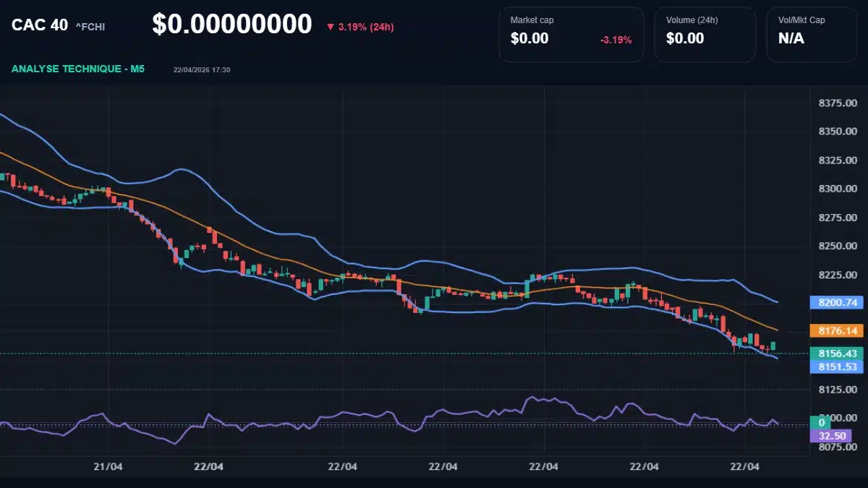
Task: Click the orange 8176.14 moving average tag
Action: 838,330
